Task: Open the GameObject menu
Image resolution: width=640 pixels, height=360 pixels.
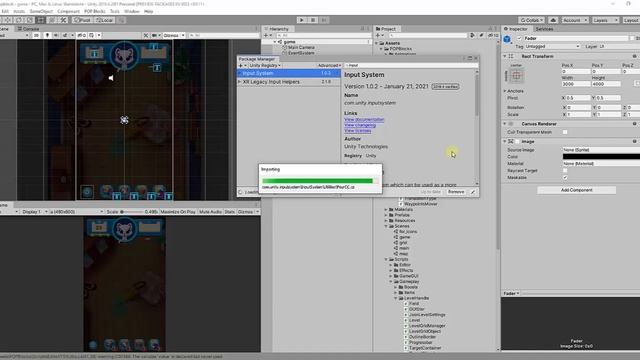Action: (41, 11)
